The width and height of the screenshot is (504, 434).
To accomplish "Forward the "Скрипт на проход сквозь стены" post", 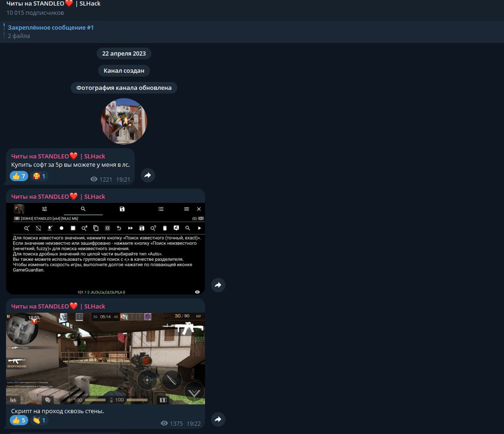I will pyautogui.click(x=218, y=420).
